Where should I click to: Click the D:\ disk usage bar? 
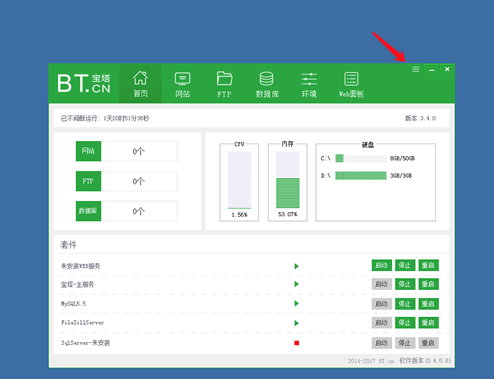point(361,176)
